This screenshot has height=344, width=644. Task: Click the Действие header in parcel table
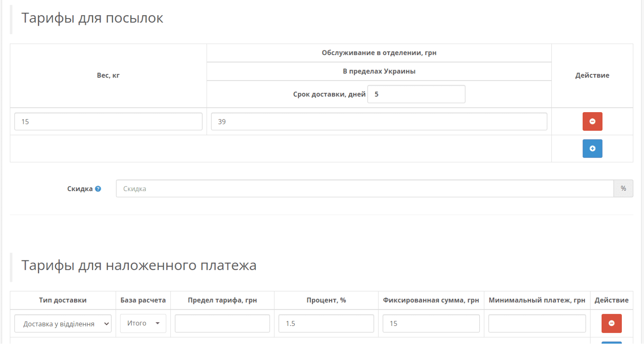pos(592,75)
